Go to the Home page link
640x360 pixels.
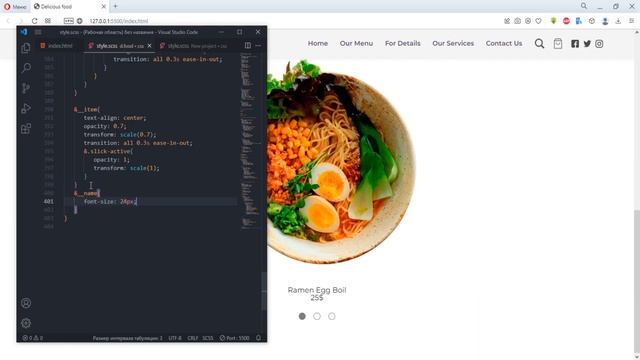click(x=318, y=43)
